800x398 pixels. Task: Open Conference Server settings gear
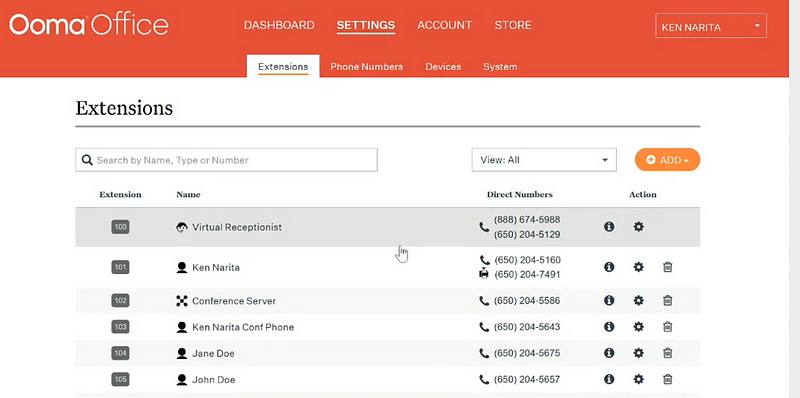tap(638, 301)
